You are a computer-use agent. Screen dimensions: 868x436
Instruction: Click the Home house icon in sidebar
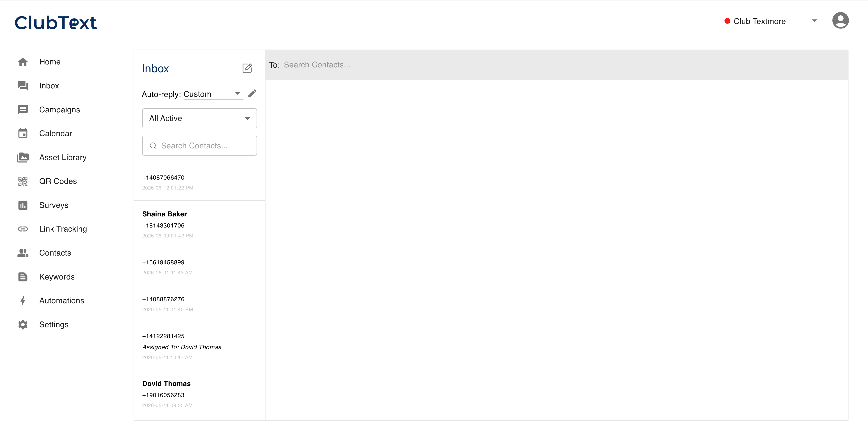(23, 62)
